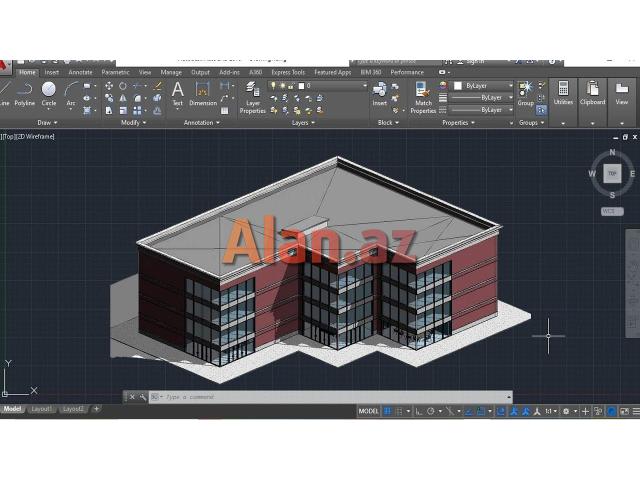Toggle ortho mode in status bar
640x480 pixels.
tap(418, 411)
